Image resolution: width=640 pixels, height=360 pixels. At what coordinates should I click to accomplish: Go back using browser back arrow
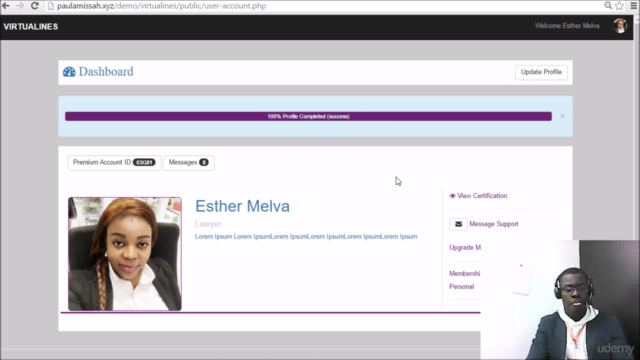6,6
